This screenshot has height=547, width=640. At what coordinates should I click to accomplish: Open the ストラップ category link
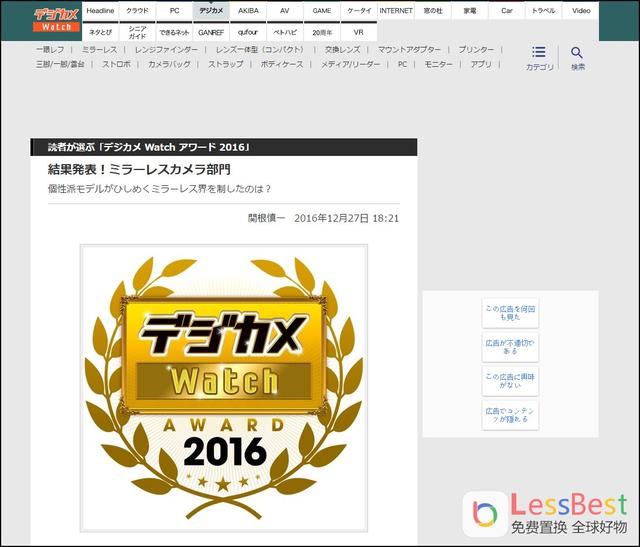(226, 64)
